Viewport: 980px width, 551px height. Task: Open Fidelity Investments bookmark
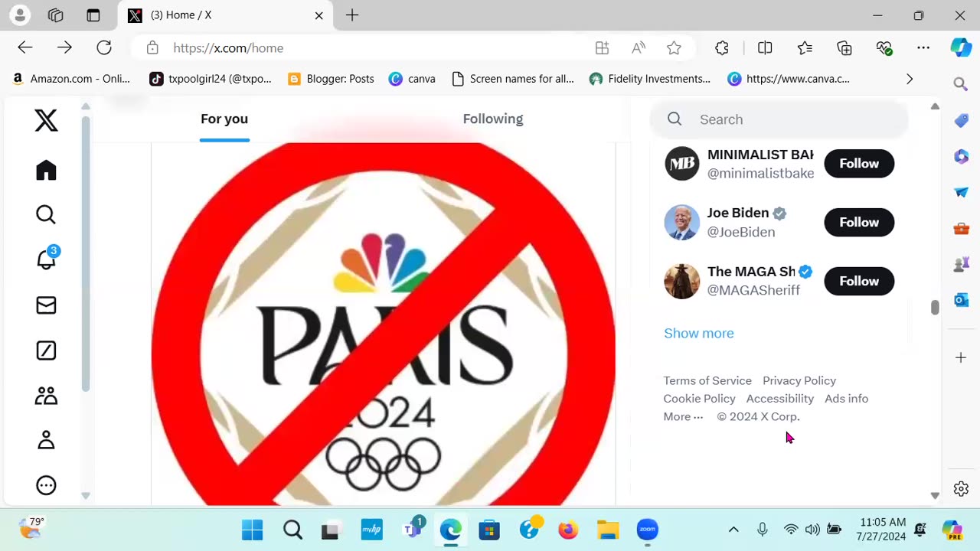[x=649, y=79]
